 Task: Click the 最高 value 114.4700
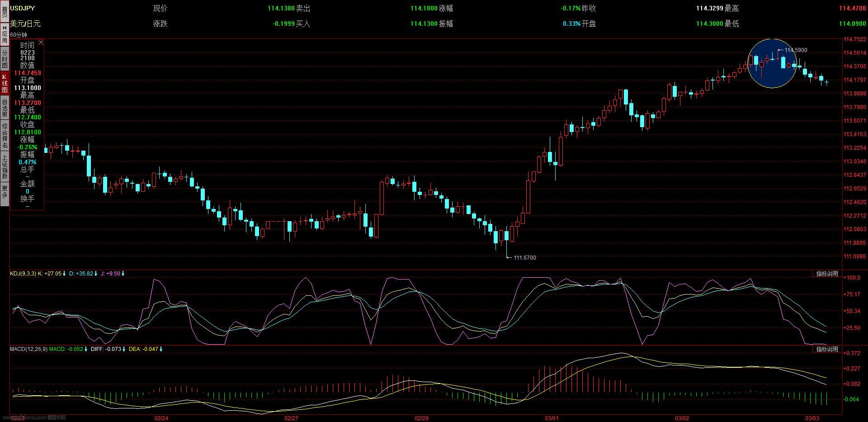coord(853,8)
